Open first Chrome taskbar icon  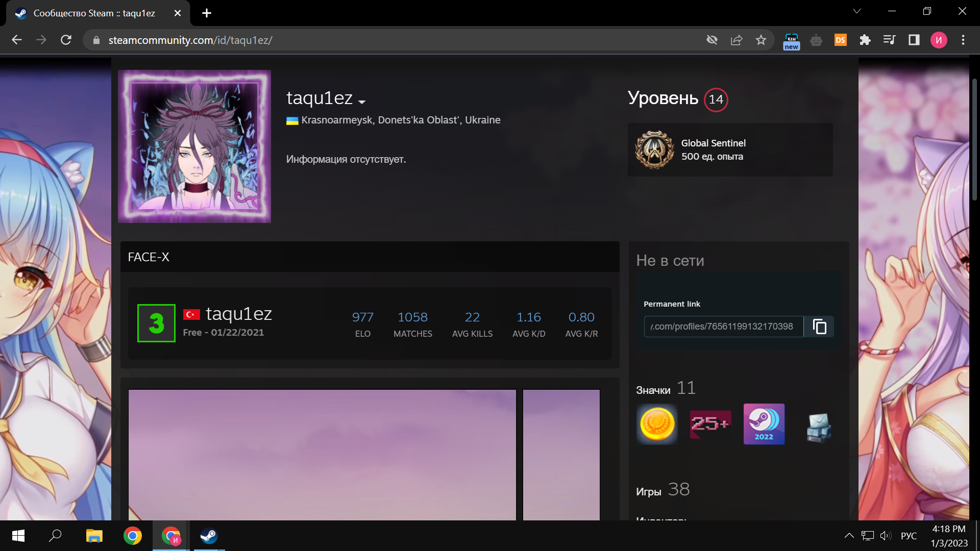[133, 536]
